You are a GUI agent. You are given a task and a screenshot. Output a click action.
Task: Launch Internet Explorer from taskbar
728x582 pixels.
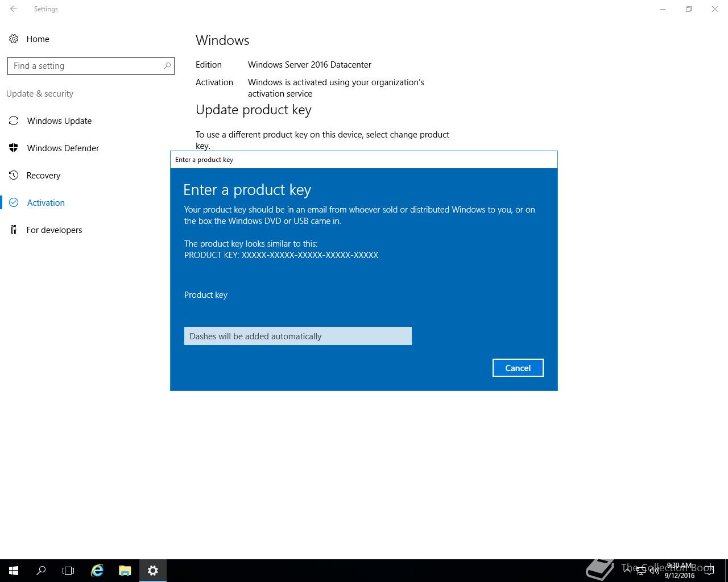coord(97,571)
